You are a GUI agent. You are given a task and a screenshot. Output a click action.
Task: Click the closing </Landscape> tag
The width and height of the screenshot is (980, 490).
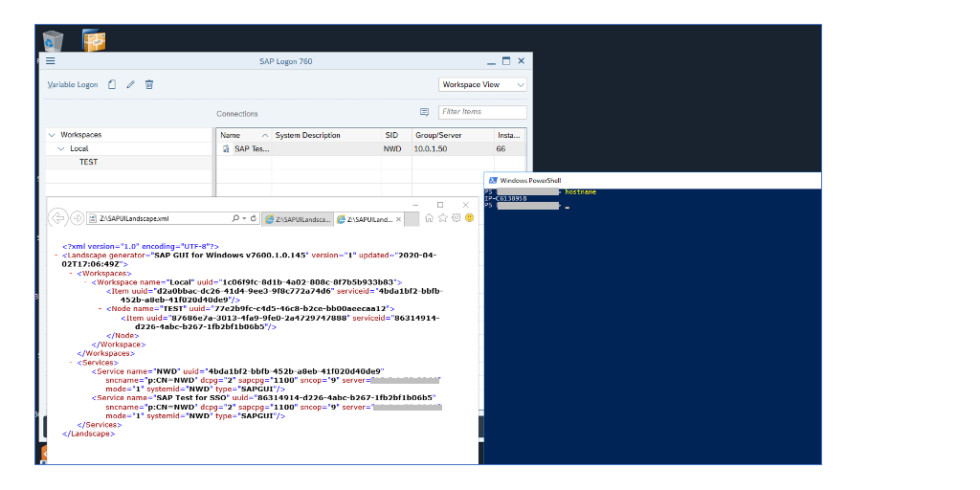pyautogui.click(x=88, y=434)
